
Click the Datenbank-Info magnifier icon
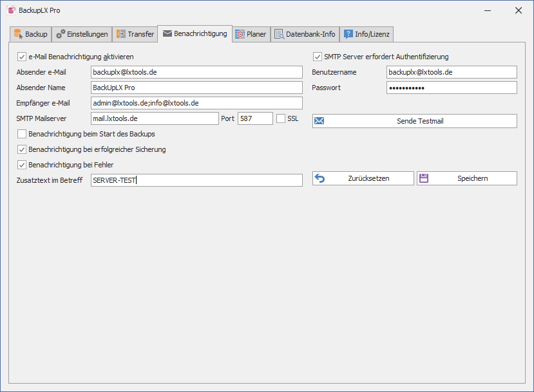(279, 34)
